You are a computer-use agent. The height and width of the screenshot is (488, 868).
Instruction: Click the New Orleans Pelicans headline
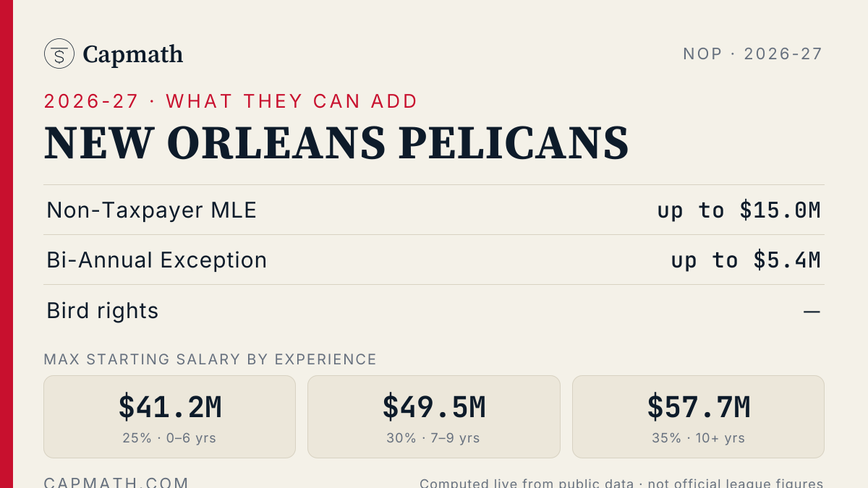(x=336, y=142)
